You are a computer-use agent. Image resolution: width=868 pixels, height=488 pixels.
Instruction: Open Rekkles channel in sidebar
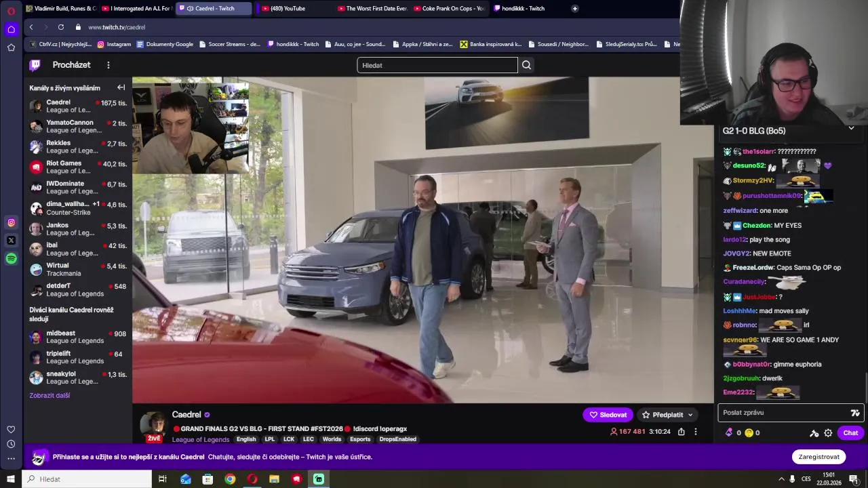78,146
